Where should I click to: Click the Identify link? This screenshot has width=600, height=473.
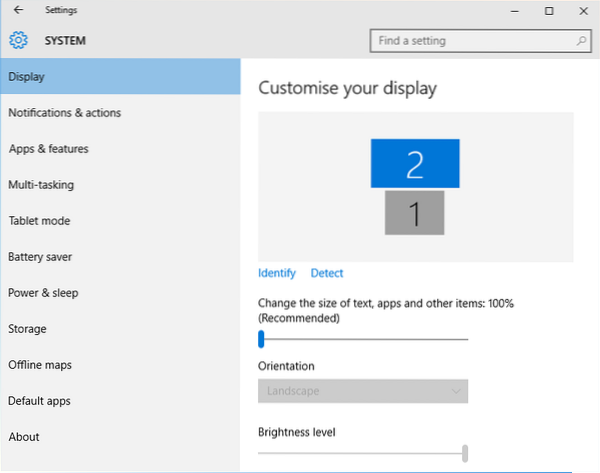[x=277, y=273]
